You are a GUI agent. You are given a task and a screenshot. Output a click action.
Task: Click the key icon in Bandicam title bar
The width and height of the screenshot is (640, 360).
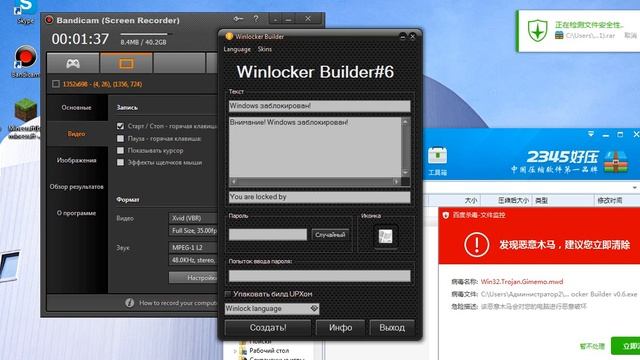(238, 19)
